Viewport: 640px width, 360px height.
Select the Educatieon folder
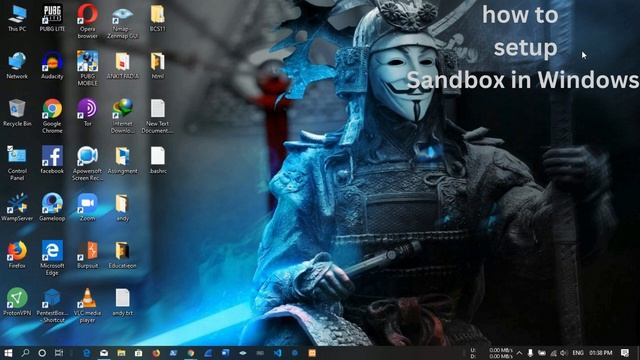tap(122, 255)
